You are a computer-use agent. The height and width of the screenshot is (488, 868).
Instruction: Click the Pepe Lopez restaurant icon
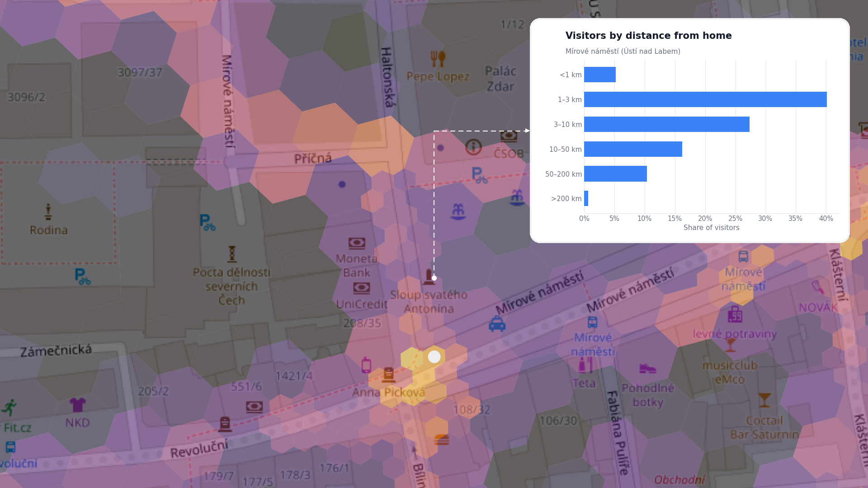438,58
